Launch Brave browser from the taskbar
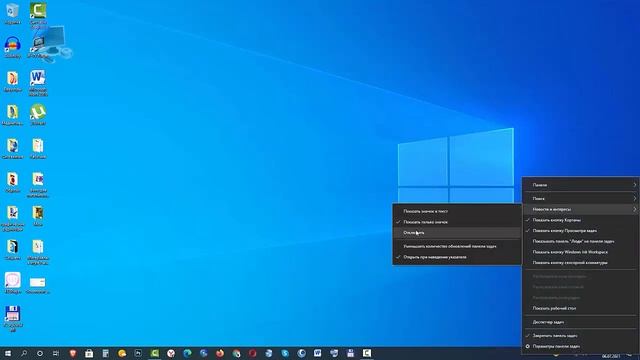Screen dimensions: 640x360 [x=73, y=353]
